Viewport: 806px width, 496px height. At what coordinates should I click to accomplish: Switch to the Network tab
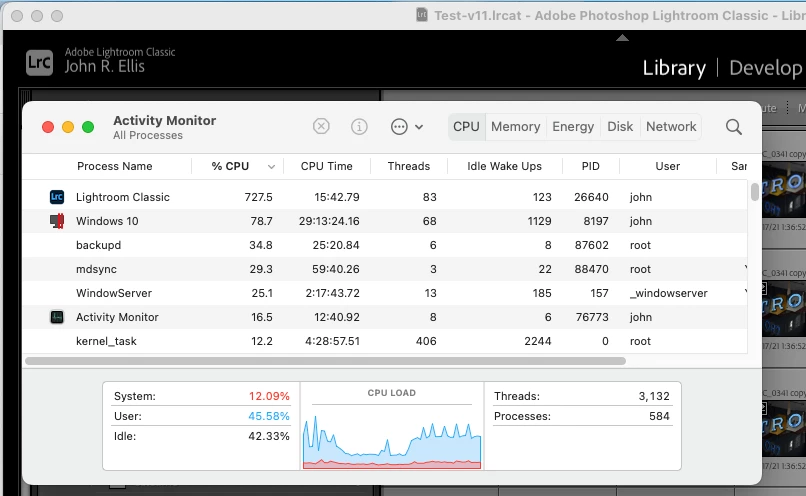point(671,126)
